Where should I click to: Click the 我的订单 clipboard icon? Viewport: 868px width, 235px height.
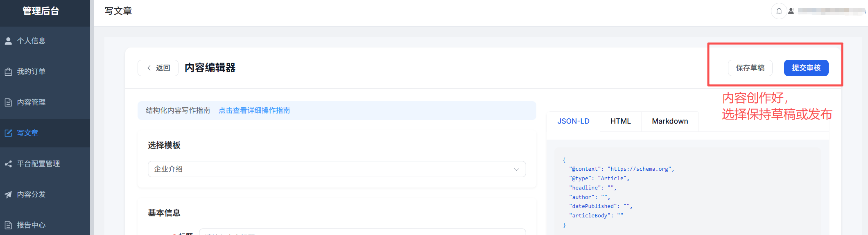point(8,72)
